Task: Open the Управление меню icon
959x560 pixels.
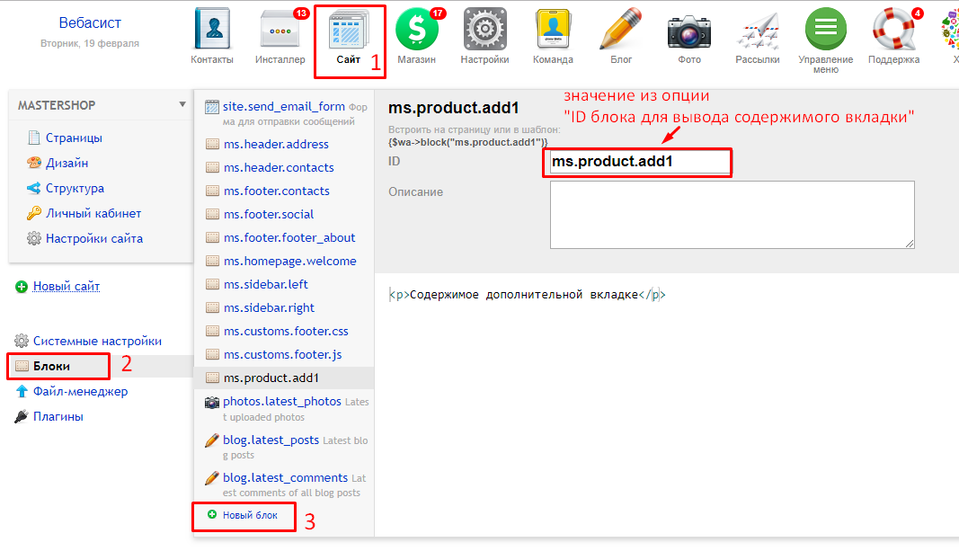Action: click(x=825, y=31)
